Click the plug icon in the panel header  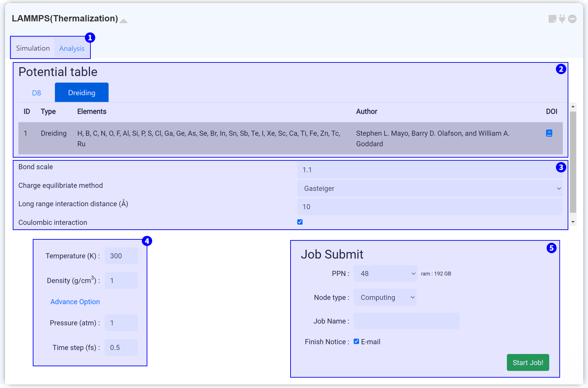point(562,19)
